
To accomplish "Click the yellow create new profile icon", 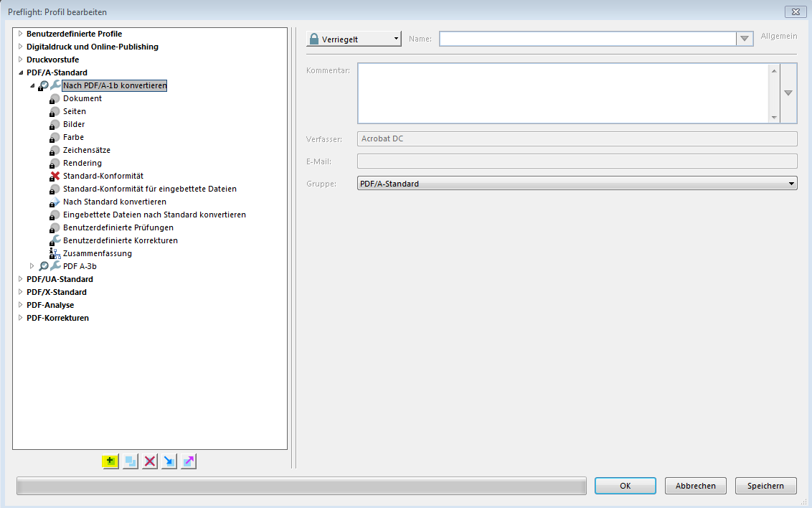I will coord(110,461).
